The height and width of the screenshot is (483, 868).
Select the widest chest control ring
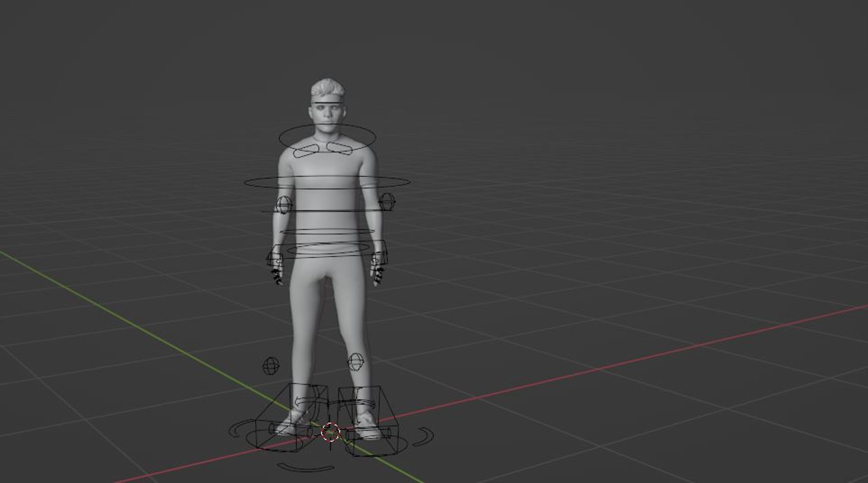327,182
